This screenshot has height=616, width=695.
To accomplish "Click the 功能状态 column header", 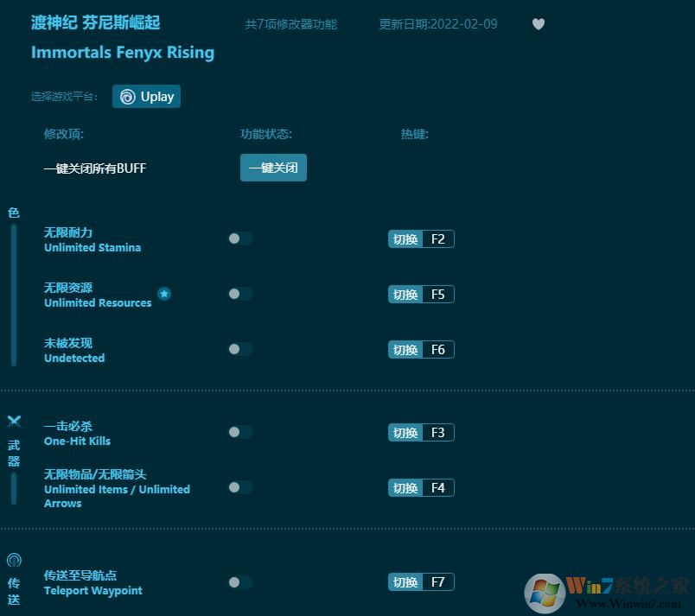I will [x=266, y=134].
